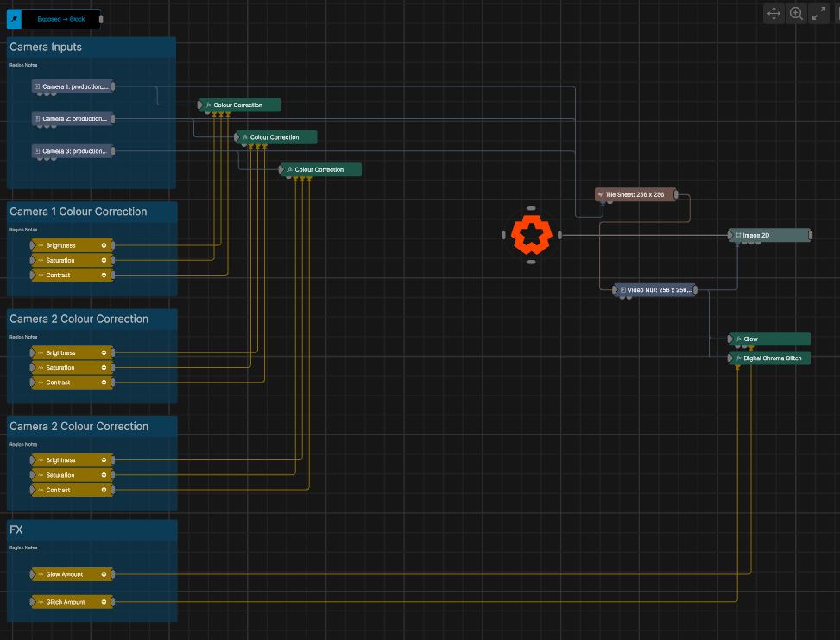Screen dimensions: 840x640
Task: Click the fullscreen expand arrows icon
Action: (818, 14)
